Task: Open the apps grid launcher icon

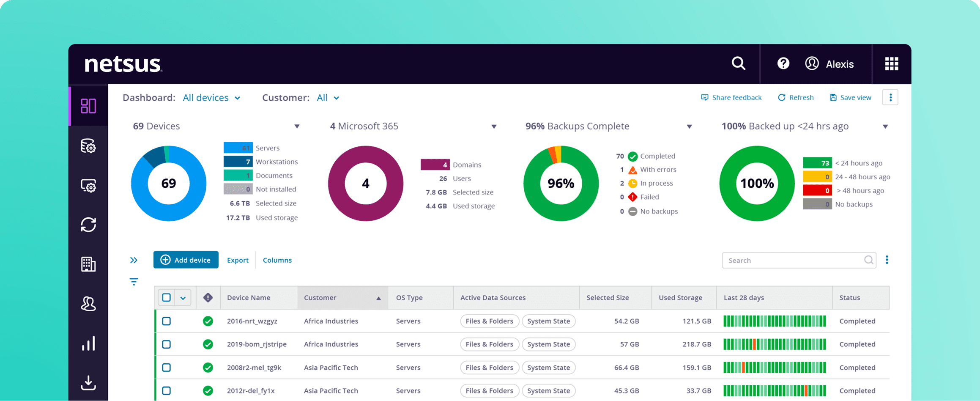Action: pyautogui.click(x=891, y=64)
